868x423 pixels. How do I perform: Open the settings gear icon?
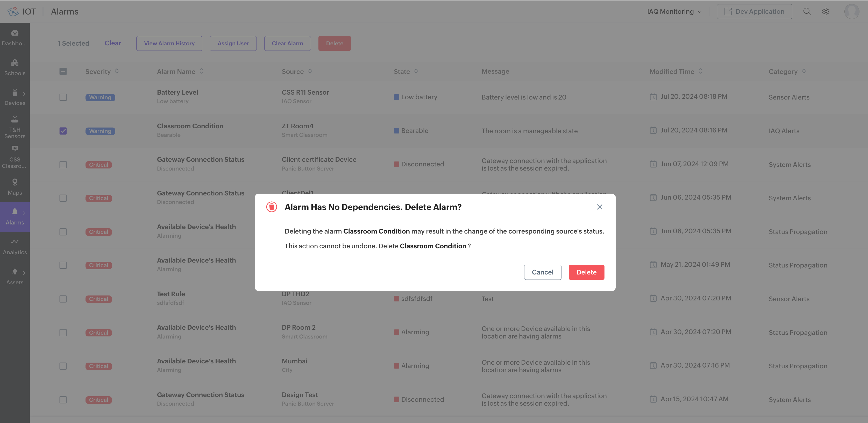pos(826,11)
